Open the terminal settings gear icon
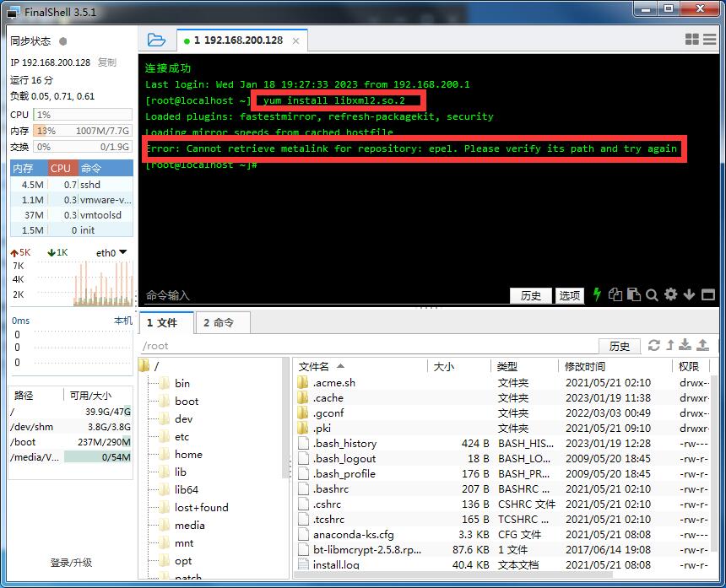Viewport: 726px width, 588px height. click(x=669, y=295)
